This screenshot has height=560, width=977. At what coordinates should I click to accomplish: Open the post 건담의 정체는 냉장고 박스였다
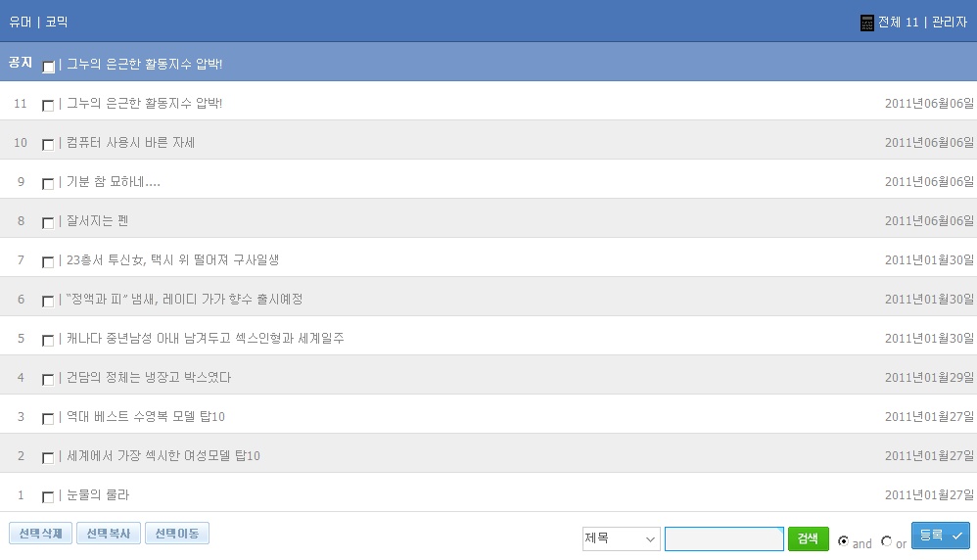[149, 378]
